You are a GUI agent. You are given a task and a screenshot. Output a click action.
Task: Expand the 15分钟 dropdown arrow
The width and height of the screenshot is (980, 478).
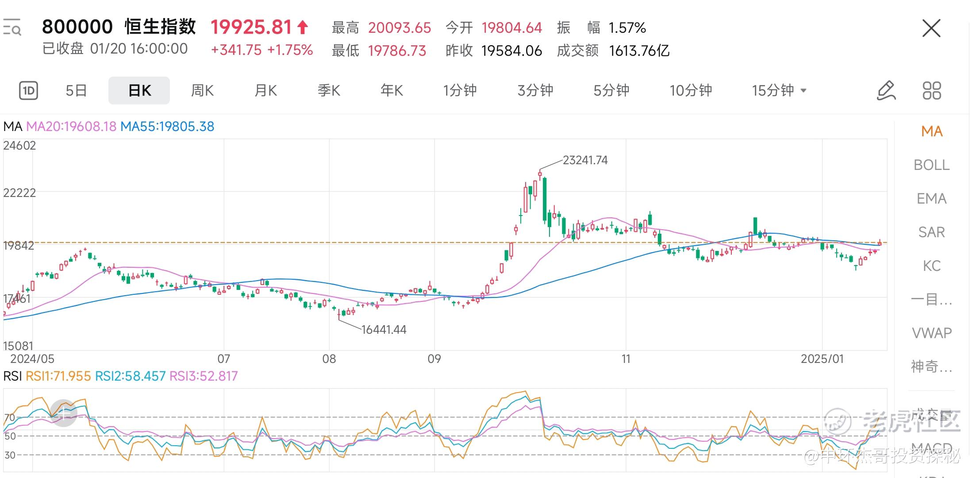[803, 91]
